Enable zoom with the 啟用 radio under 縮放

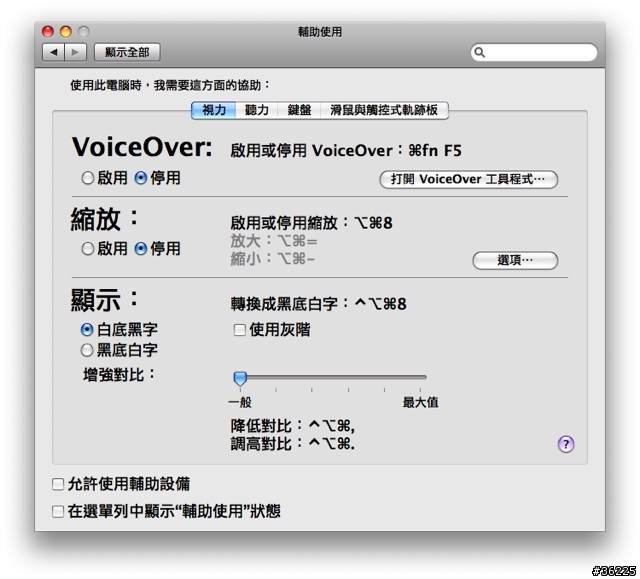[88, 248]
